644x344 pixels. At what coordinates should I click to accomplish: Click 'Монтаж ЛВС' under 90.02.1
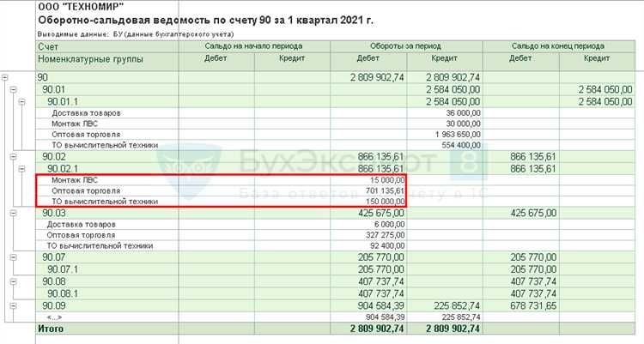75,180
